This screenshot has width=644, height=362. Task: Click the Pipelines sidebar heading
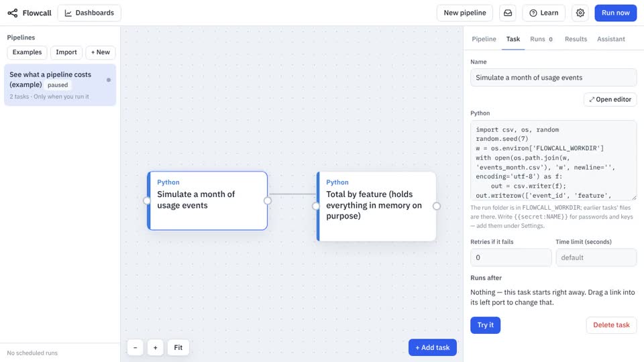(21, 38)
